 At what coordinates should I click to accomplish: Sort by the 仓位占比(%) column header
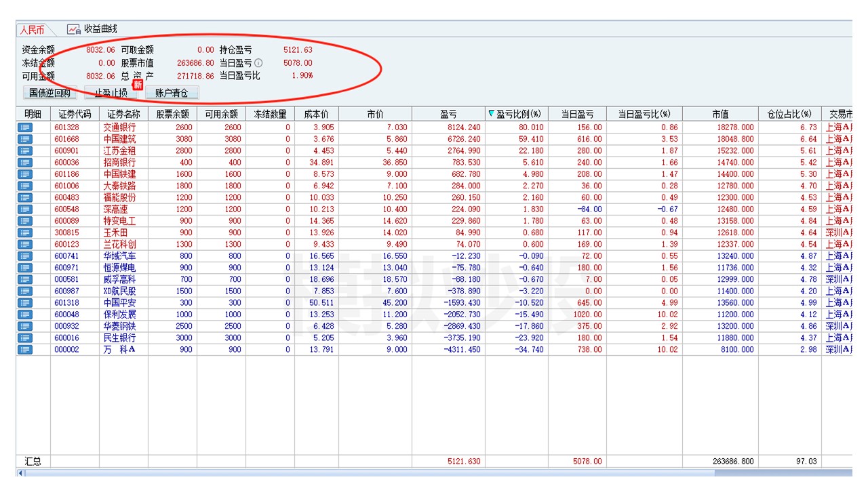(789, 114)
